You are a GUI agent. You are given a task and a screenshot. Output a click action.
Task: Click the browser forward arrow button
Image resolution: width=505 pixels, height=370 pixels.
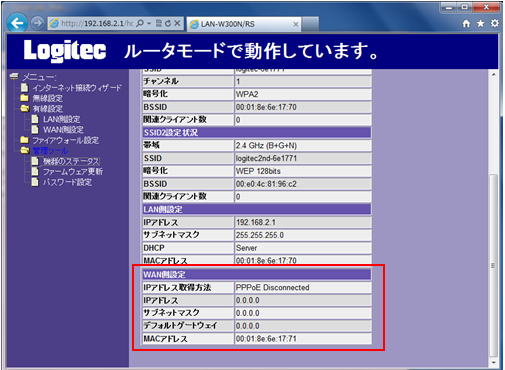[37, 23]
